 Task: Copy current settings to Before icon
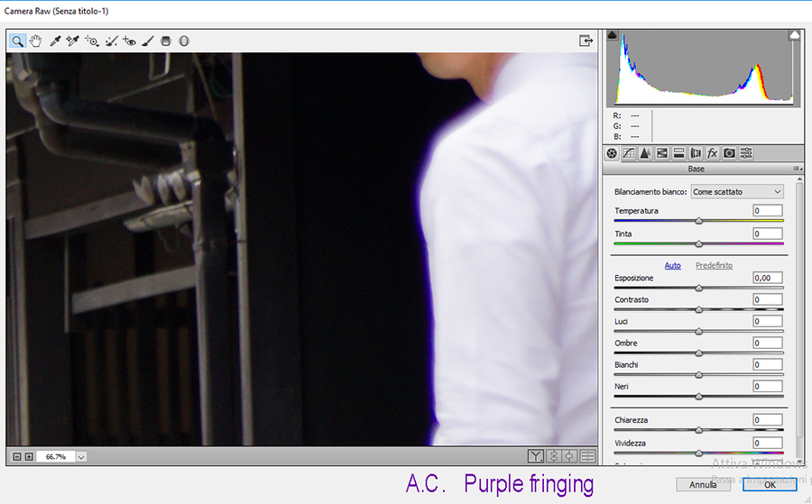click(x=570, y=456)
